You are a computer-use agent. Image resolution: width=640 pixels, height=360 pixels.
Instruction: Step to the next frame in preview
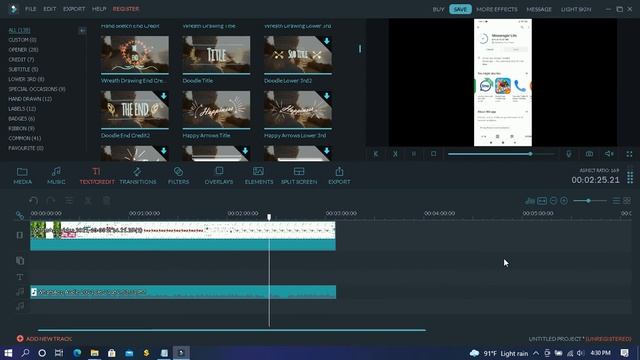(x=395, y=154)
